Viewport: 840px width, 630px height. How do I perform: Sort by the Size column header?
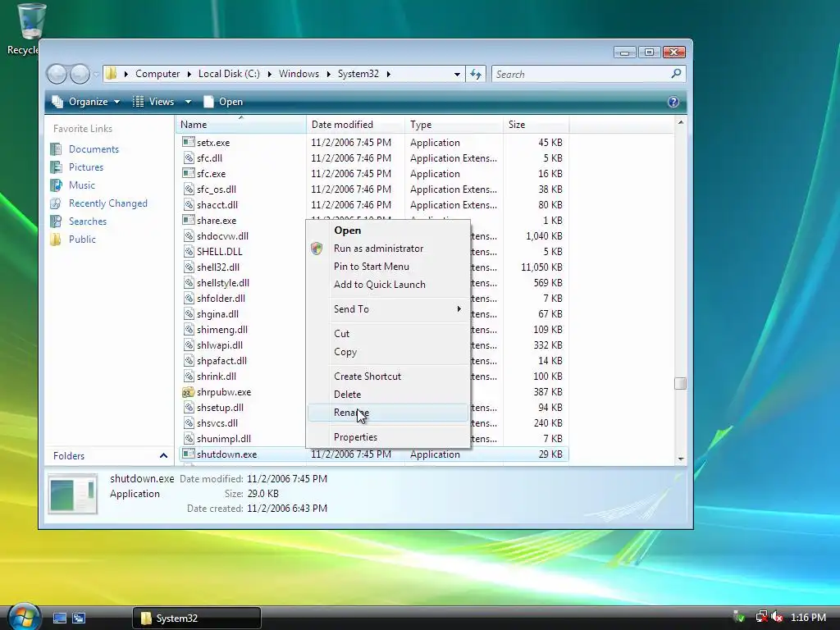click(536, 125)
